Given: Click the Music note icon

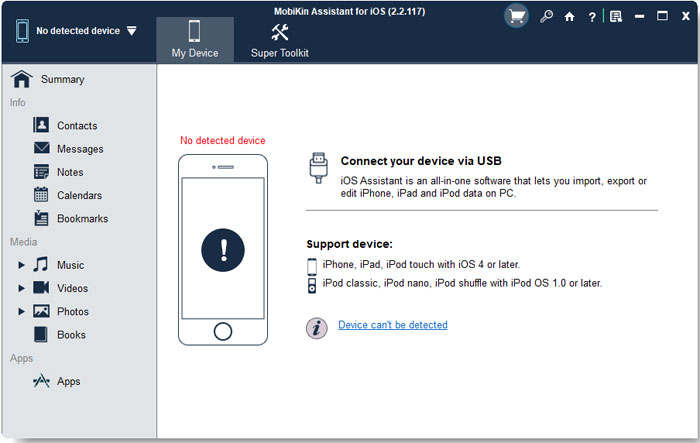Looking at the screenshot, I should [x=41, y=264].
